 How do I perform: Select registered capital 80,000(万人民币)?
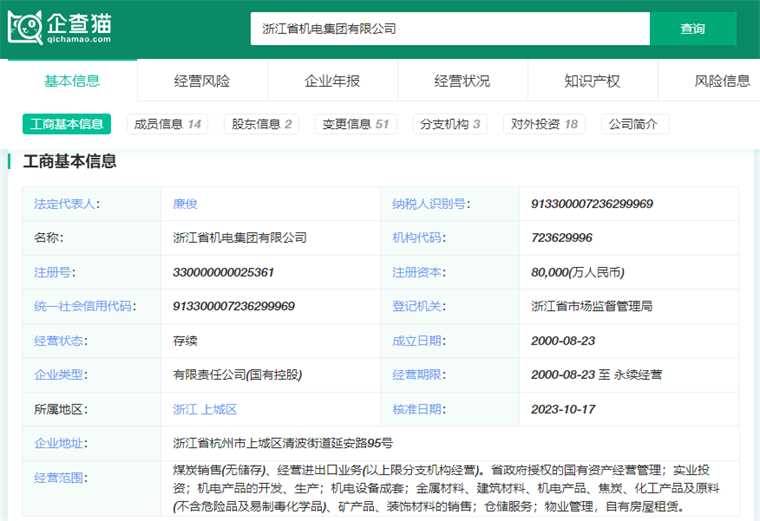(x=578, y=272)
